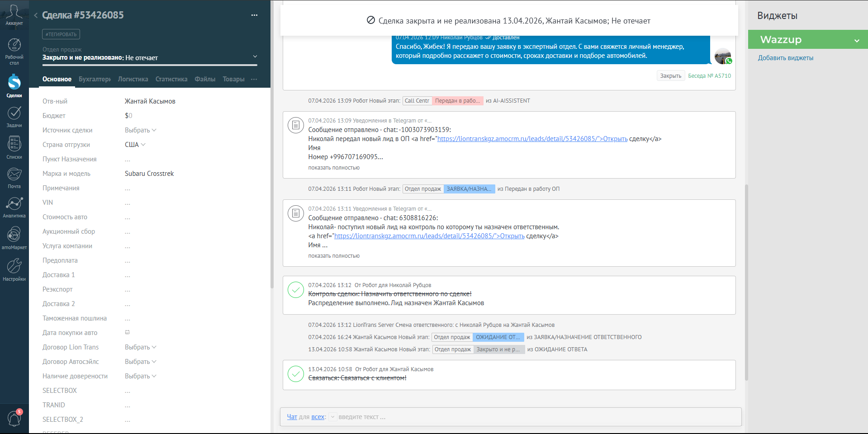The image size is (868, 434).
Task: Open amocrm lead link in 13:11 message
Action: tap(429, 236)
